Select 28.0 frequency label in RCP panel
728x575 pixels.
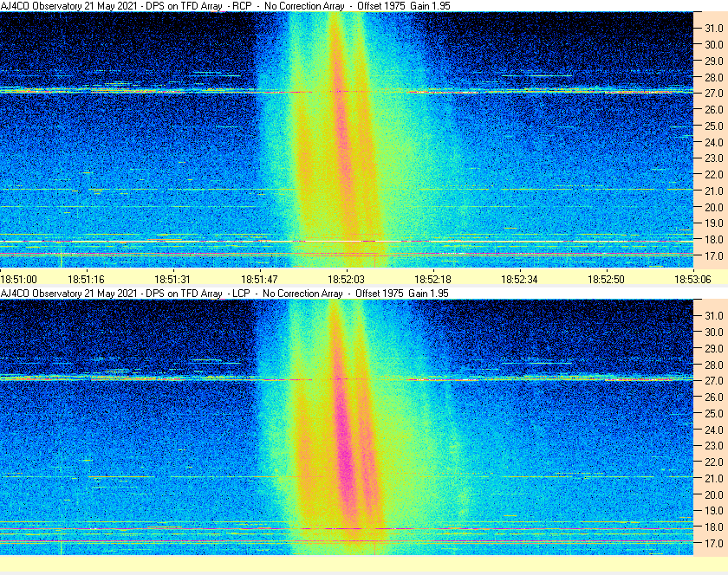(x=714, y=77)
